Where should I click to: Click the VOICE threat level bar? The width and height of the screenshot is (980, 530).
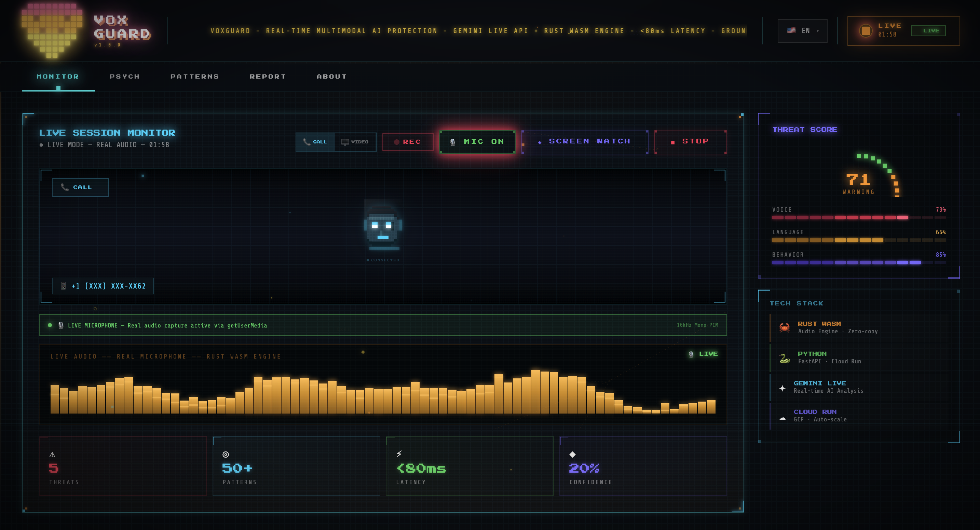pos(858,218)
